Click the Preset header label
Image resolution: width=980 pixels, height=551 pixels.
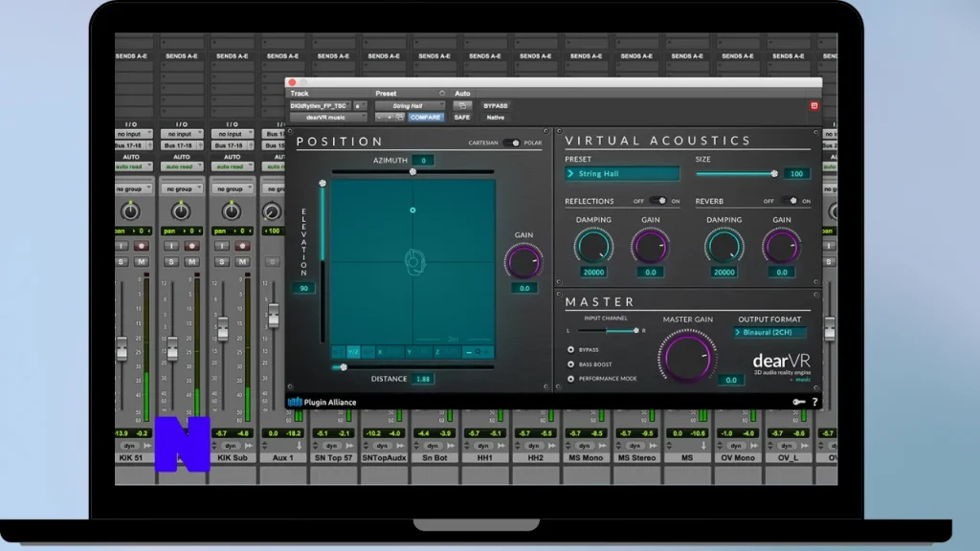click(386, 94)
